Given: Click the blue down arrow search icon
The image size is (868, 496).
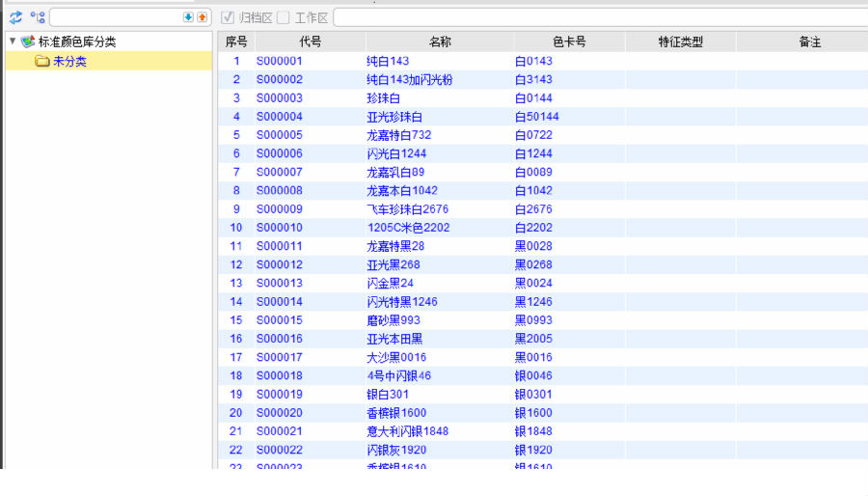Looking at the screenshot, I should click(188, 17).
